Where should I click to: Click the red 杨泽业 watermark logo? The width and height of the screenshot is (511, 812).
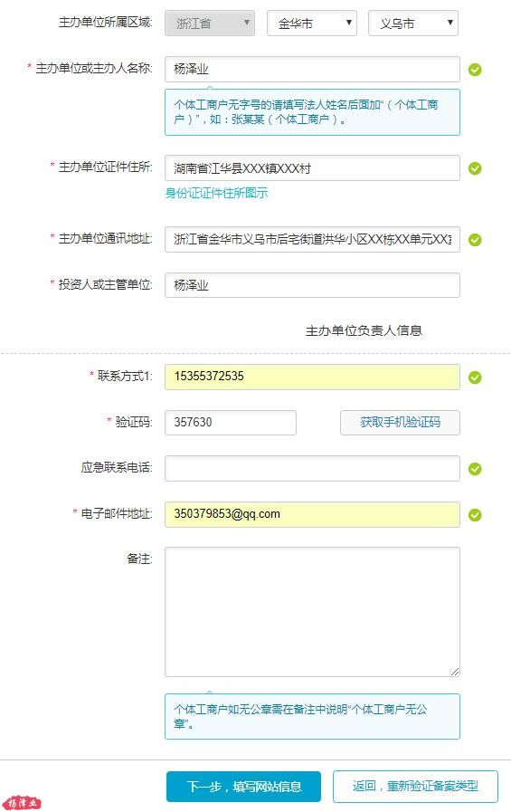(24, 803)
